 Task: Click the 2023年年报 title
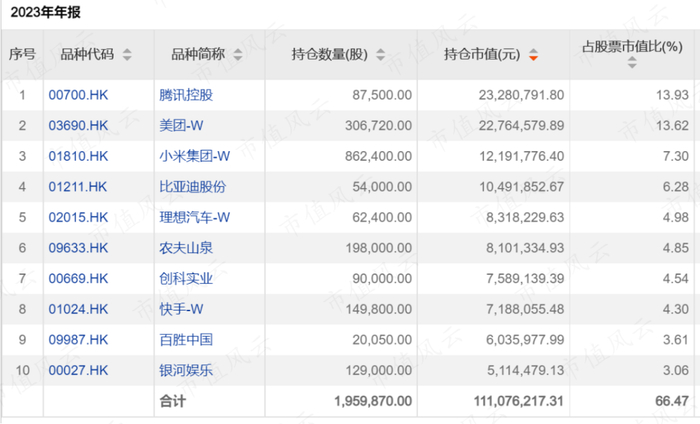(x=46, y=12)
